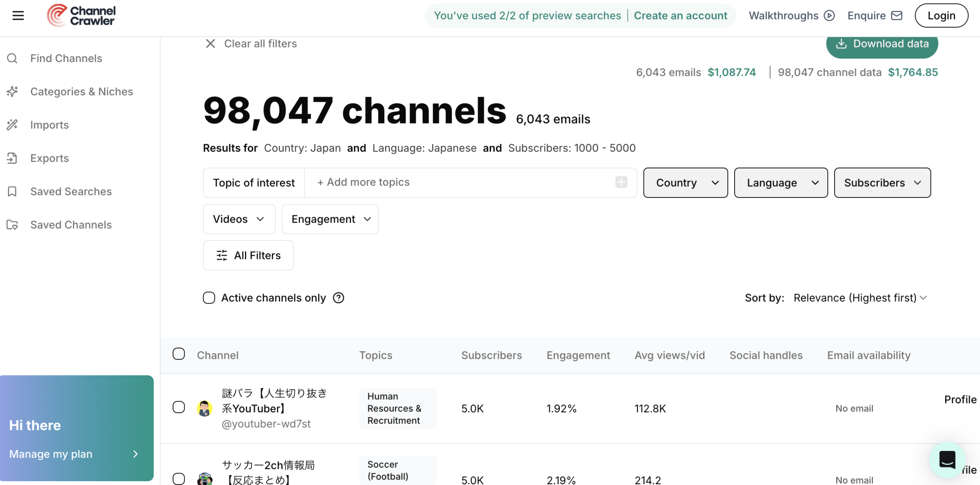The width and height of the screenshot is (980, 485).
Task: Click the Create an account link
Action: pos(680,16)
